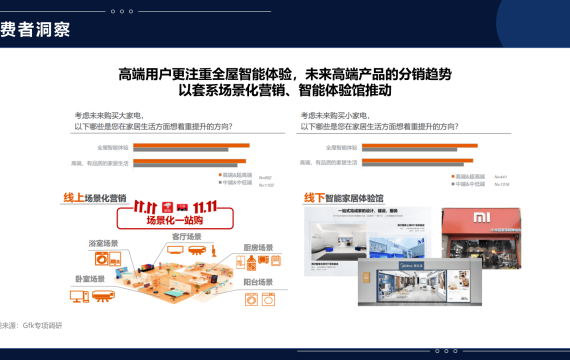The width and height of the screenshot is (570, 360).
Task: Click the 场景化一站购 banner text
Action: pos(175,220)
